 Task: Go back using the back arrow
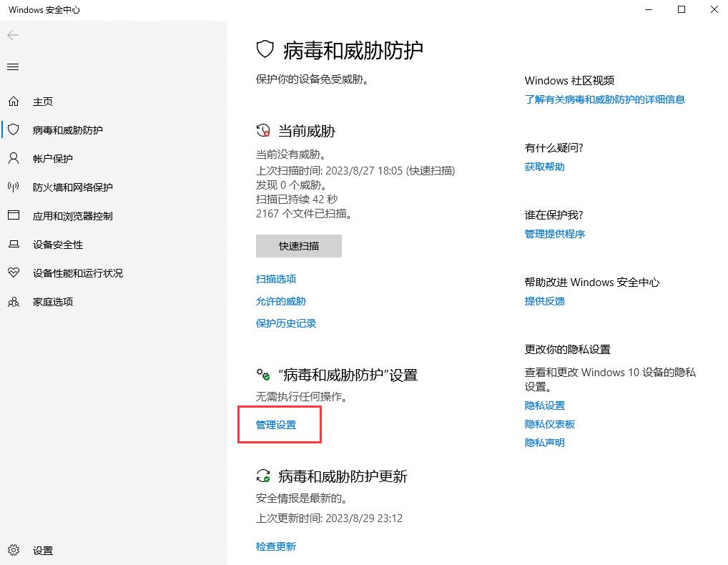pos(13,35)
